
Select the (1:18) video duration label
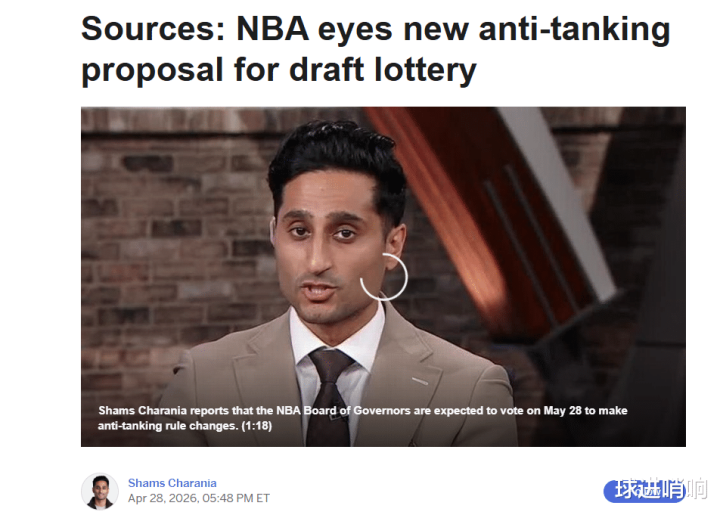point(257,425)
